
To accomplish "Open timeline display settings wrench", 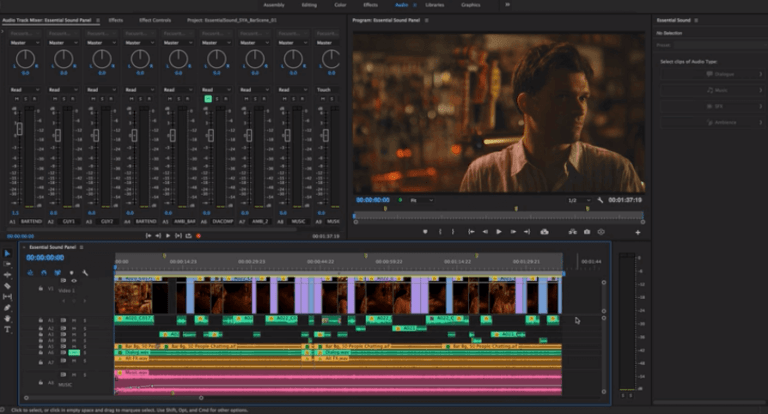I will coord(85,272).
